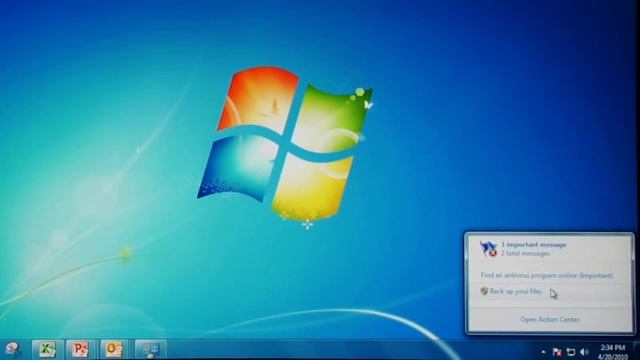Launch Excel from the taskbar
The image size is (640, 360).
pyautogui.click(x=48, y=349)
